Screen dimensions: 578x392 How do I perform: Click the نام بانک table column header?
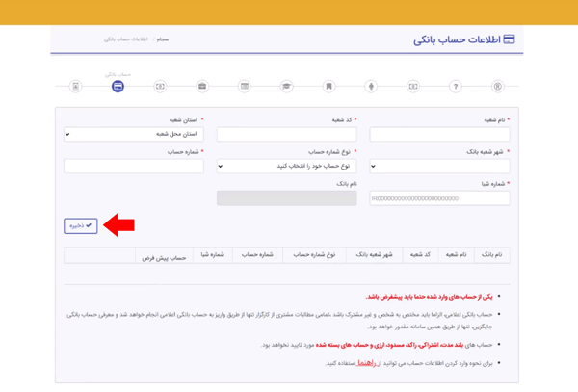click(x=491, y=254)
